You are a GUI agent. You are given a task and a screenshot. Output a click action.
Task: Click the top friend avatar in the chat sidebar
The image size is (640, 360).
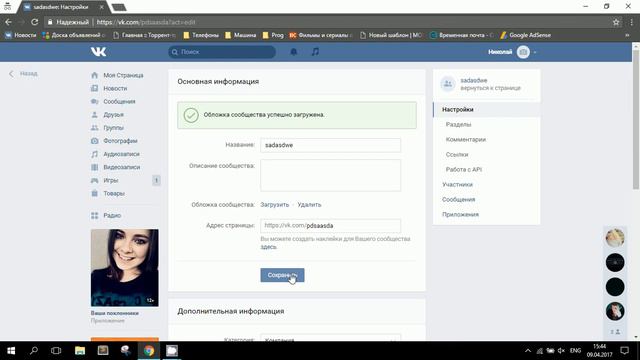point(615,238)
